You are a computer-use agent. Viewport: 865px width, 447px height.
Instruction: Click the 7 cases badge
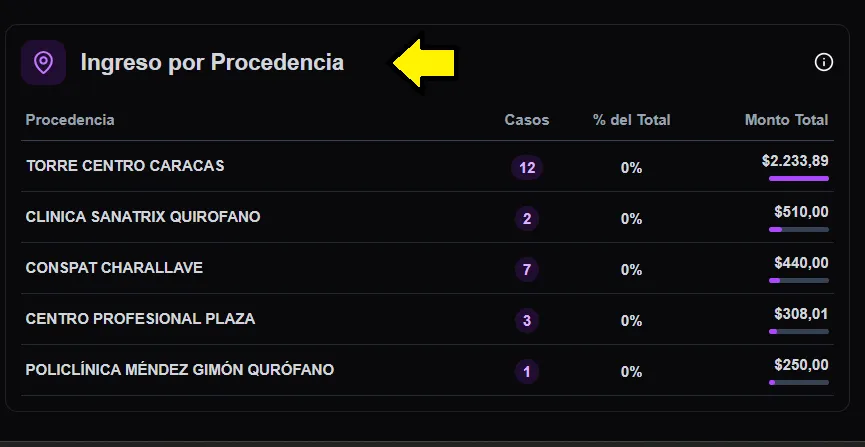point(527,270)
